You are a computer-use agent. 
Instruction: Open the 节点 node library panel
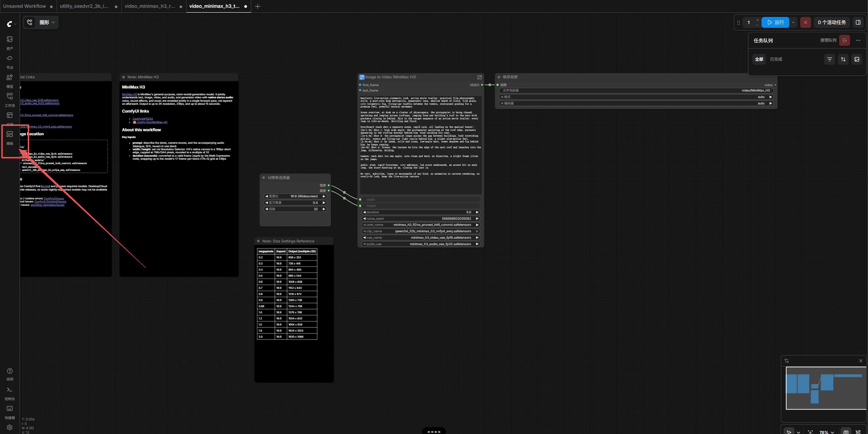point(9,62)
